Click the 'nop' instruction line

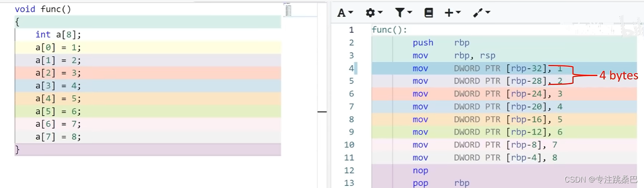point(420,170)
